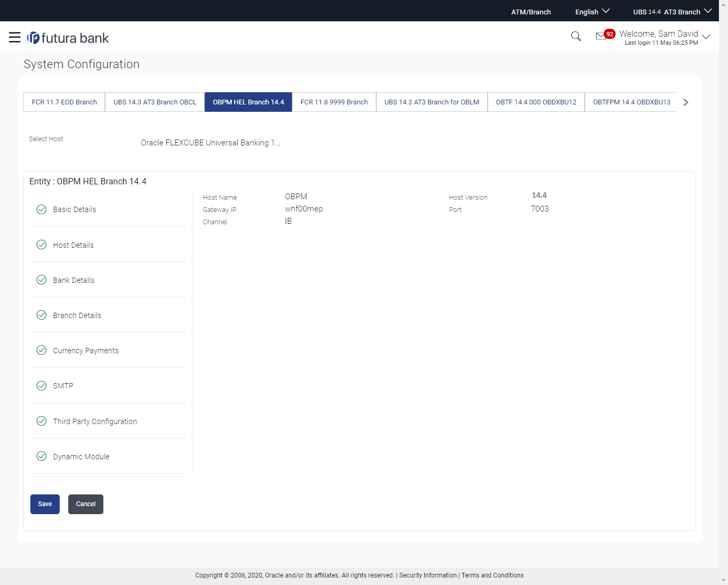Open the OBTFPM 14.4 OBDXBU13 tab

(631, 102)
